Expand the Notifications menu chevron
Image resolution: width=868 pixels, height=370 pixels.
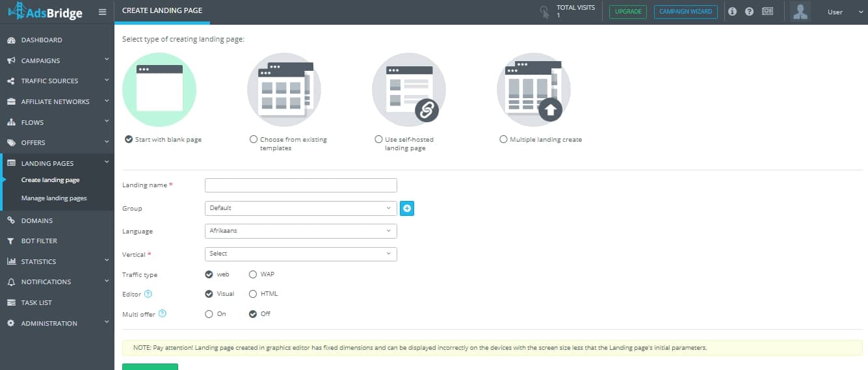(x=107, y=281)
